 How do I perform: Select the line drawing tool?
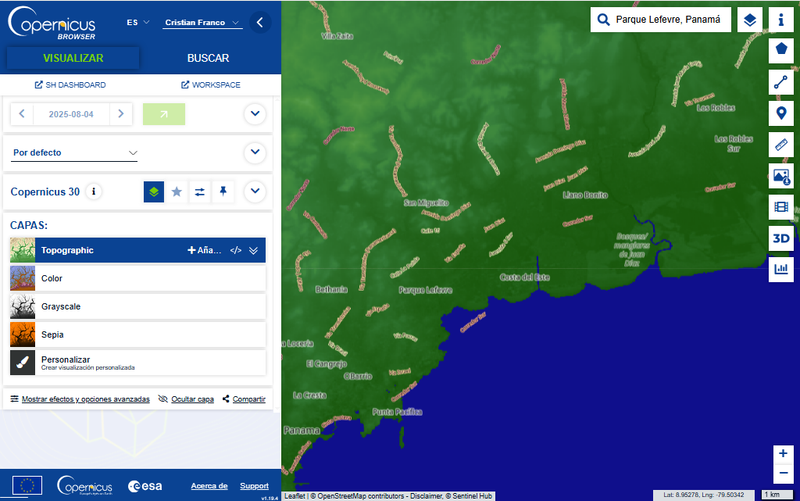coord(781,81)
